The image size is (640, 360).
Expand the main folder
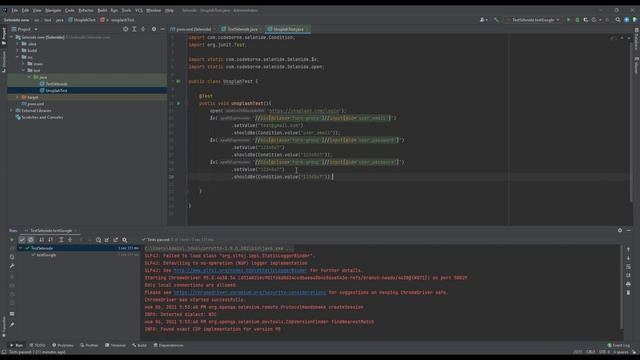tap(23, 64)
